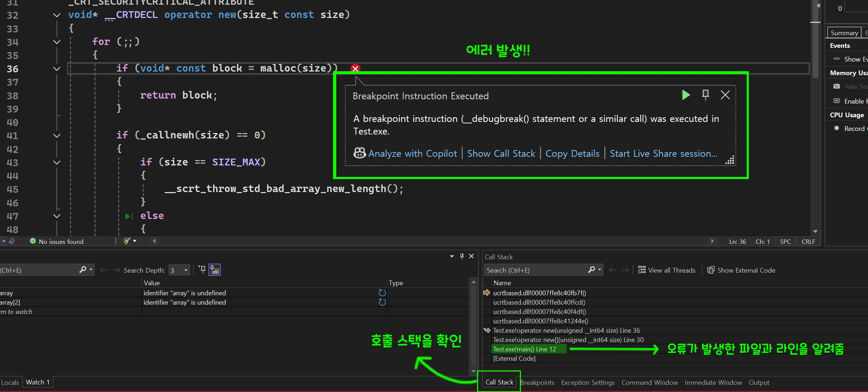Collapse the operator new function at line 32
The width and height of the screenshot is (868, 392).
[x=57, y=15]
